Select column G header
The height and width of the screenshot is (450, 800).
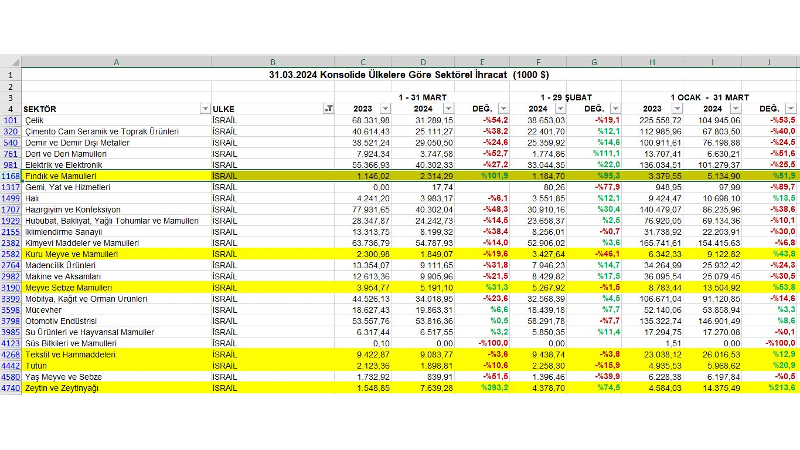[x=594, y=61]
